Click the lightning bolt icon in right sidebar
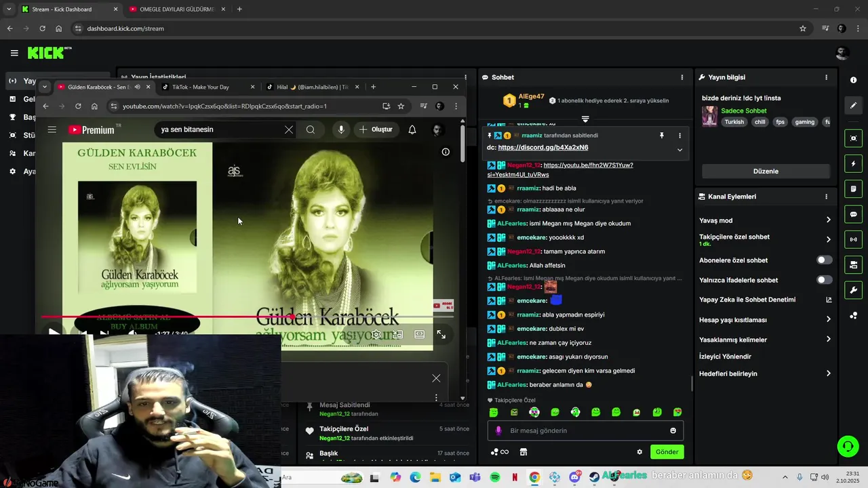 pyautogui.click(x=853, y=164)
